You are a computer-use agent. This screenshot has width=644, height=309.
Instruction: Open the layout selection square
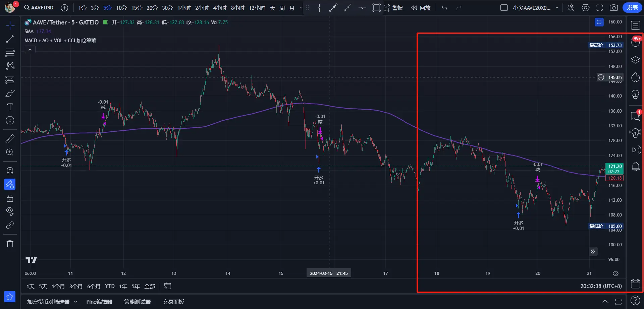(504, 8)
